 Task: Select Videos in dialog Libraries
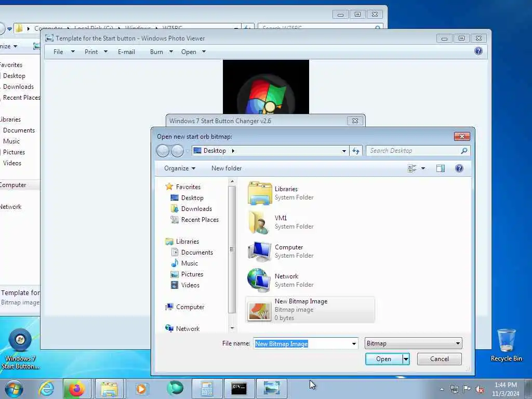point(190,285)
